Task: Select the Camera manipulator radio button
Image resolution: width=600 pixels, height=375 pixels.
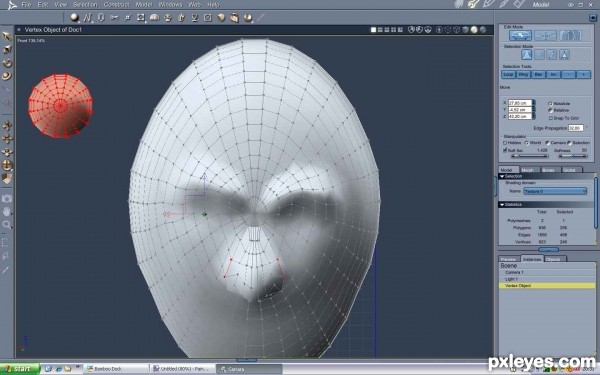Action: [548, 143]
